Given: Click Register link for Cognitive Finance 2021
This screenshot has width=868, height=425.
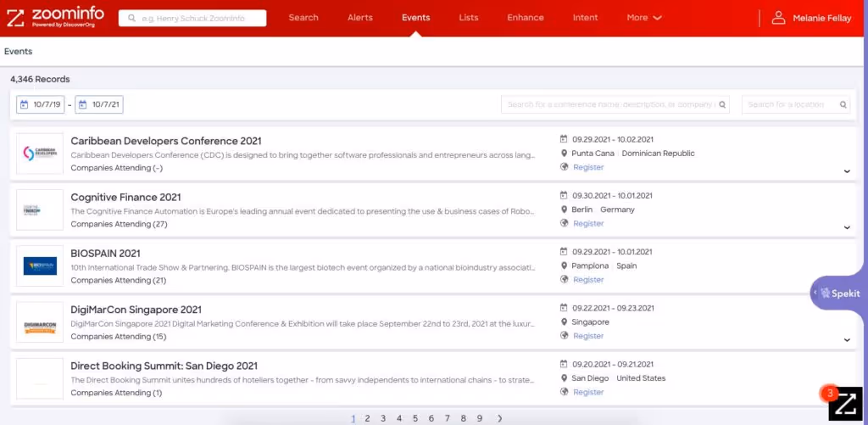Looking at the screenshot, I should pos(588,223).
